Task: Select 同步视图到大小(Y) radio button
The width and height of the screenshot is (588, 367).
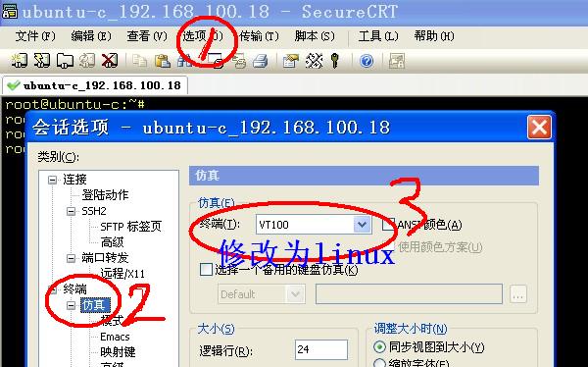Action: pos(379,346)
